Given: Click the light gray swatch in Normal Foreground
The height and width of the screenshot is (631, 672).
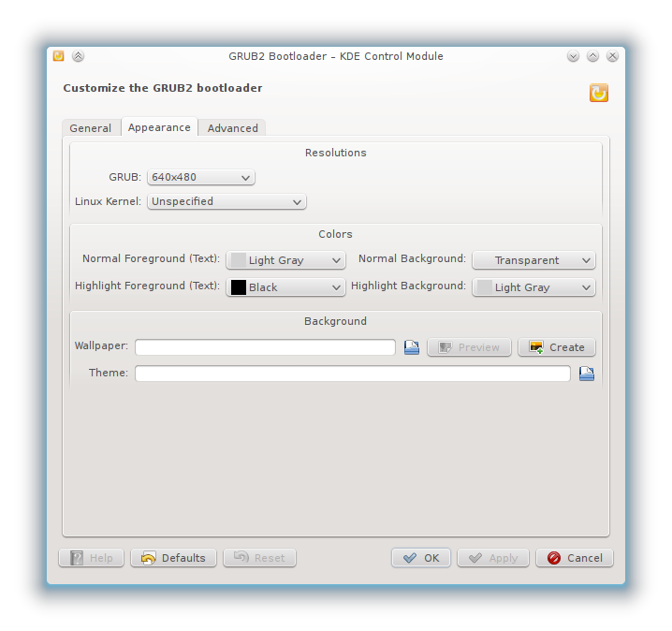Looking at the screenshot, I should pos(239,260).
